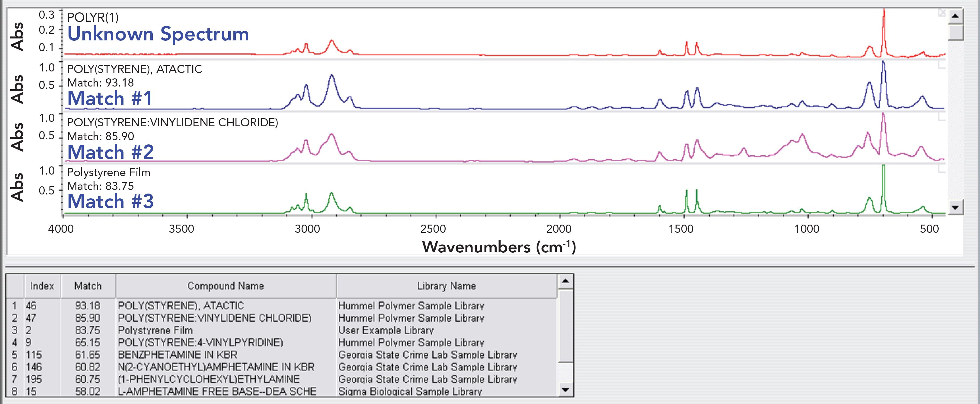The width and height of the screenshot is (980, 404).
Task: Select BENZPHETAMINE IN KBR result row
Action: pos(177,355)
